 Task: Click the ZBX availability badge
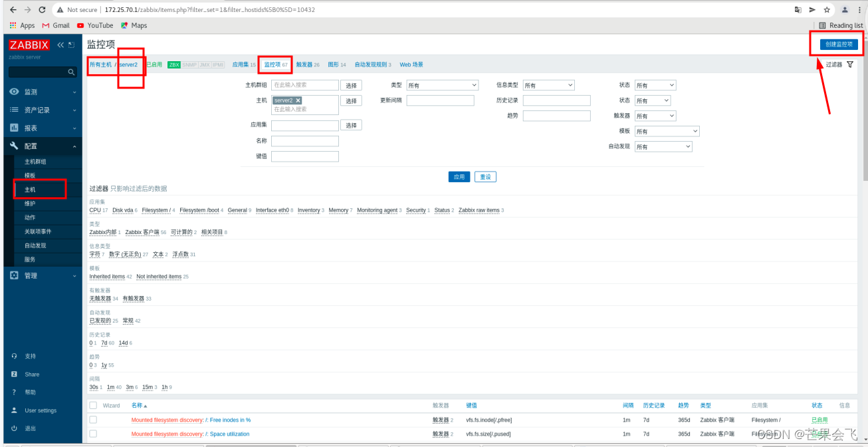174,65
